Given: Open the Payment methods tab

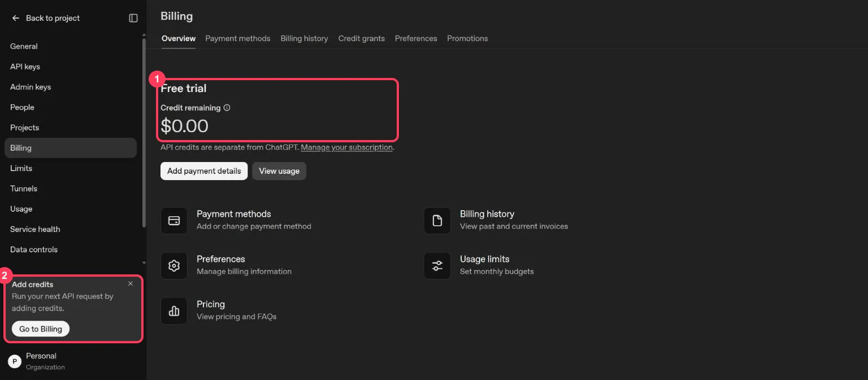Looking at the screenshot, I should pos(238,38).
